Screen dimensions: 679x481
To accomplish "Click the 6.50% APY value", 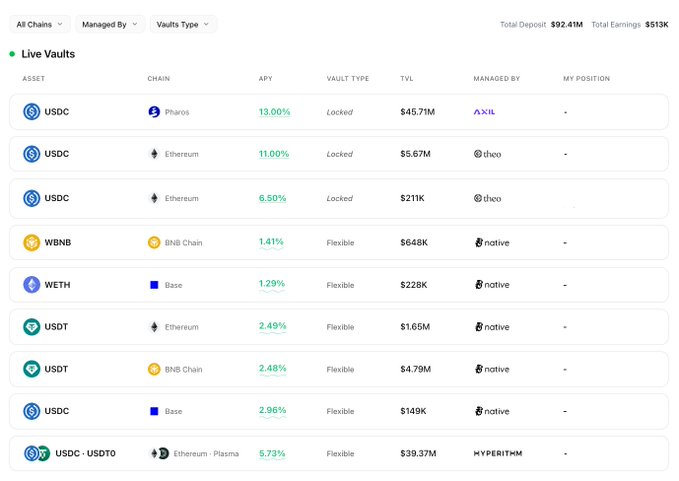I will click(272, 198).
